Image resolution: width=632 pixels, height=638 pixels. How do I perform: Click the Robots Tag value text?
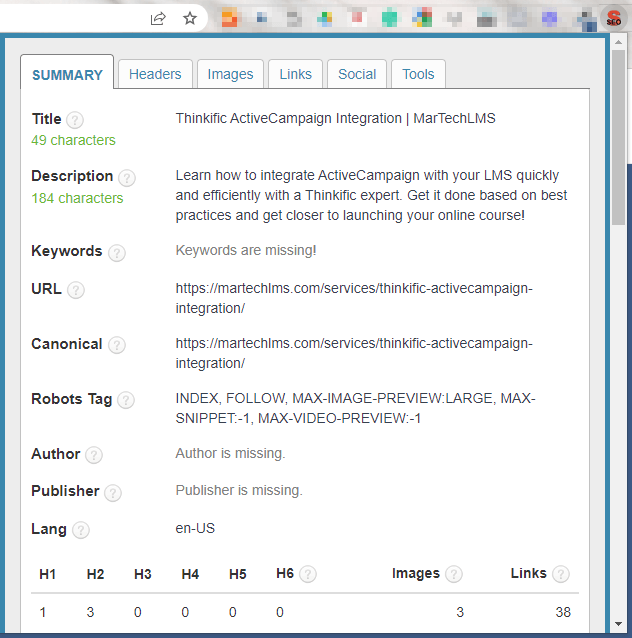pyautogui.click(x=355, y=408)
